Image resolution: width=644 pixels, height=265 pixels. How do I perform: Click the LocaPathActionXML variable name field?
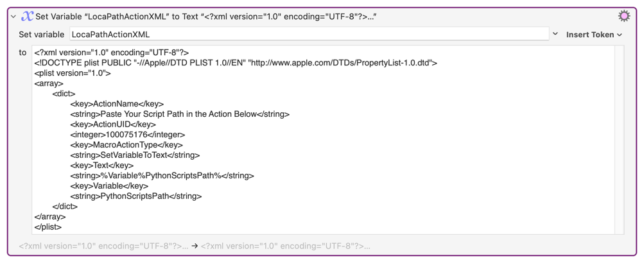click(308, 35)
